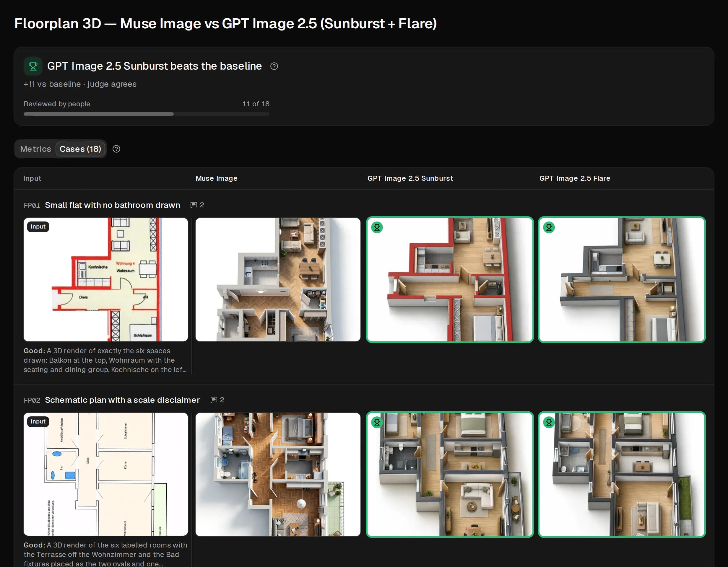This screenshot has height=567, width=728.
Task: Click 'GPT Image 2.5 Sunburst beats the baseline' headline
Action: 154,66
